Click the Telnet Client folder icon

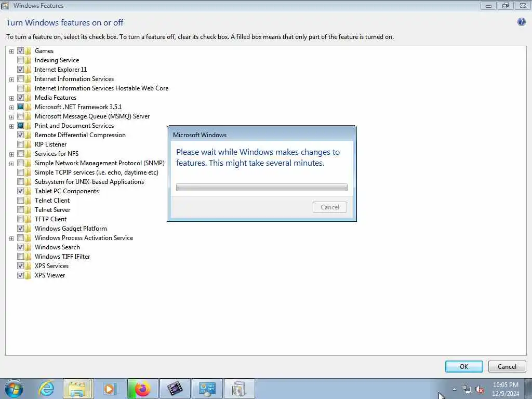[x=28, y=201]
